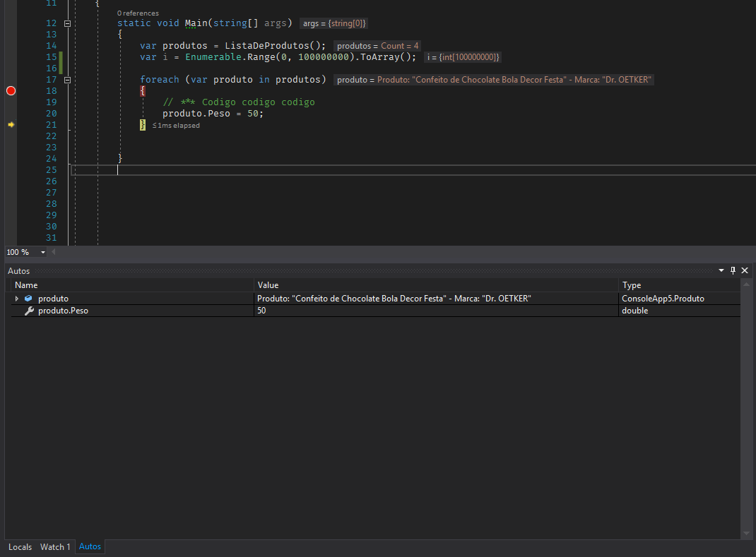
Task: Click the '≤1ms elapsed' PerfTip
Action: pyautogui.click(x=176, y=125)
